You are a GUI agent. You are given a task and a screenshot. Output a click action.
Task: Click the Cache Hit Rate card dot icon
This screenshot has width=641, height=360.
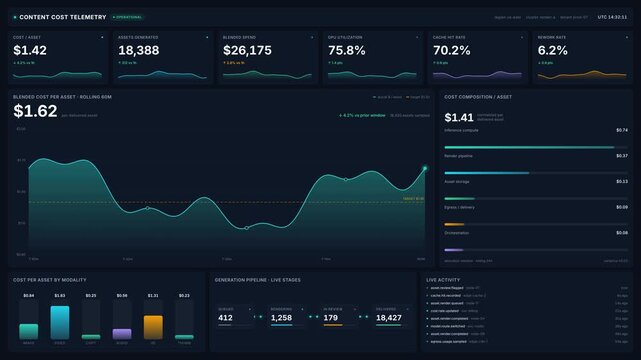pyautogui.click(x=522, y=37)
